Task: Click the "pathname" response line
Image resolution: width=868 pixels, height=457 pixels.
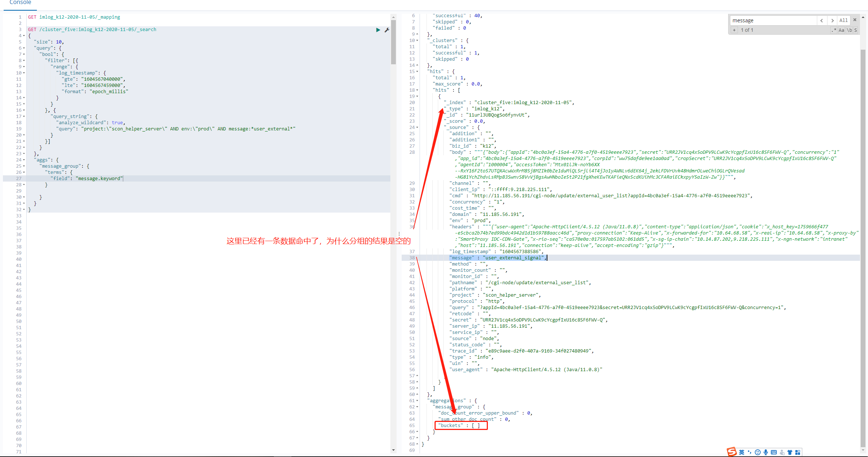Action: click(x=520, y=283)
